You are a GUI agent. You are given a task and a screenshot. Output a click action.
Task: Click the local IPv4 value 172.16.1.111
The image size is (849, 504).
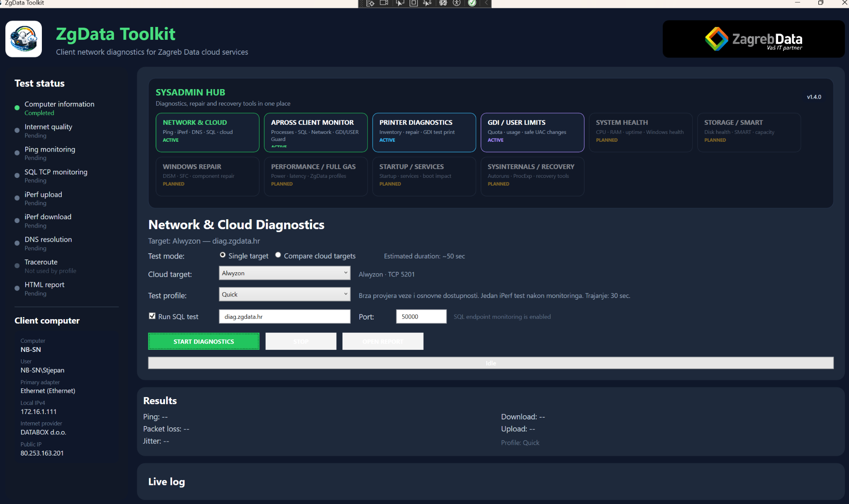point(39,412)
